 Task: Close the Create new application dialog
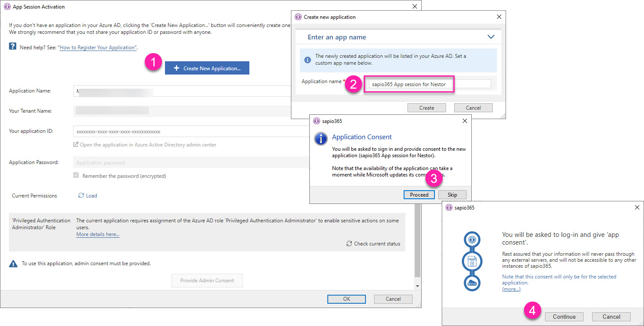(499, 17)
